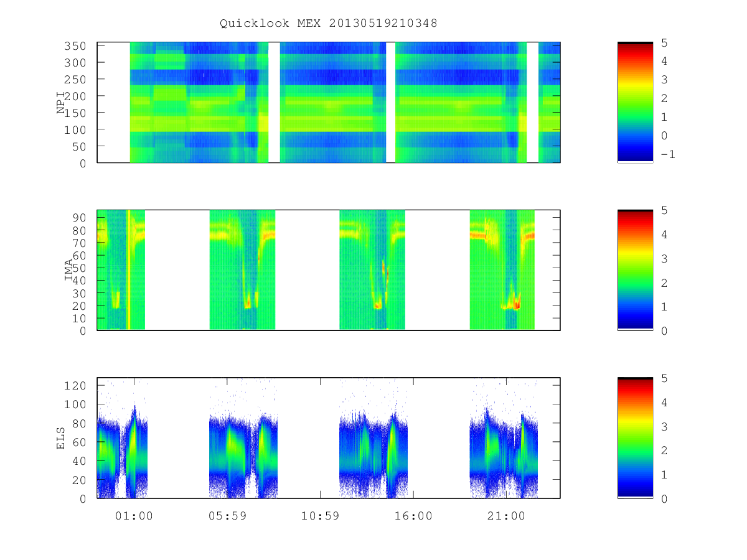Click the 2 label on ELS color bar

tap(664, 450)
